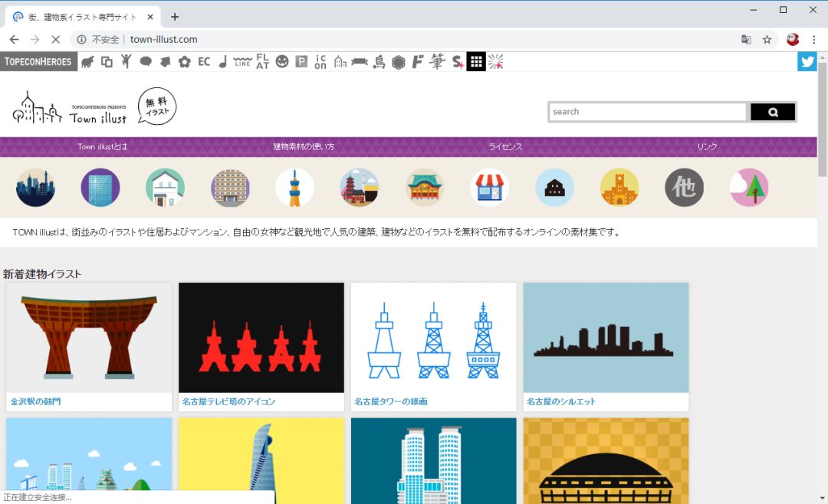Open the bold F icon link
The height and width of the screenshot is (504, 828).
(x=418, y=62)
